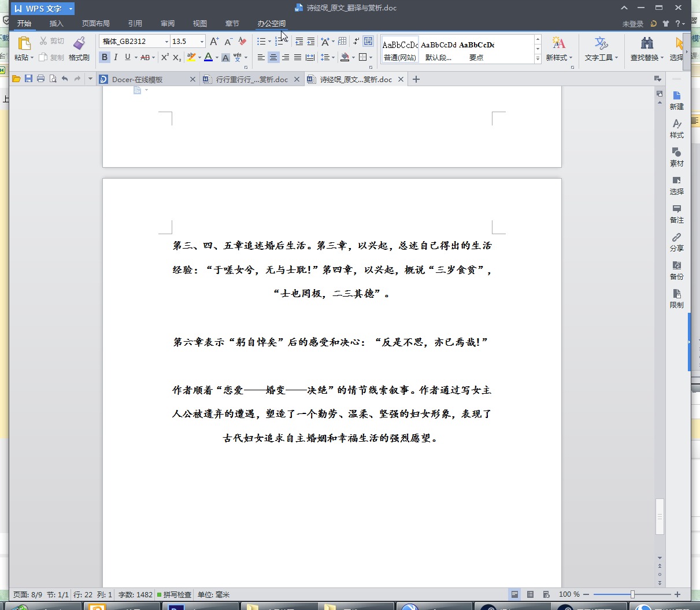Open the 备份 backup sidebar icon
Viewport: 700px width, 610px height.
point(676,269)
